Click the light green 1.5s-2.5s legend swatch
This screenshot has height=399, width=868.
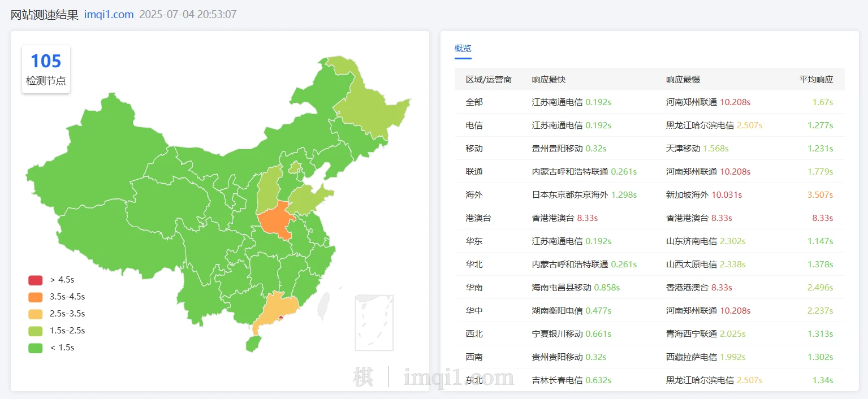36,331
